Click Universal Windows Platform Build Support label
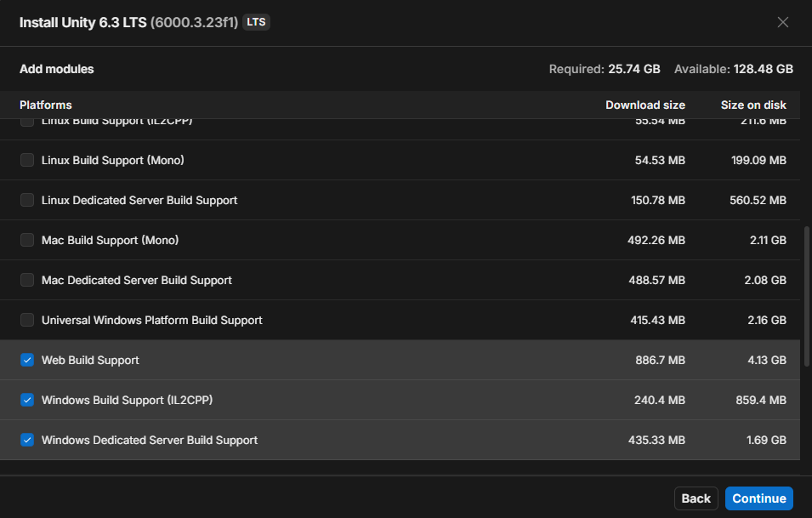 (x=151, y=320)
